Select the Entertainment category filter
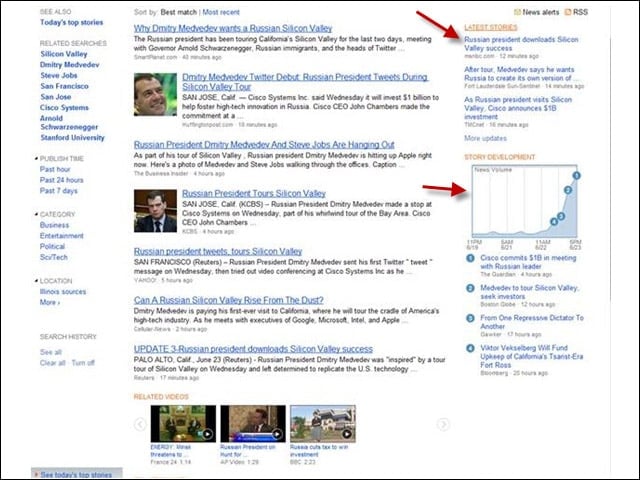This screenshot has height=480, width=640. [x=62, y=236]
